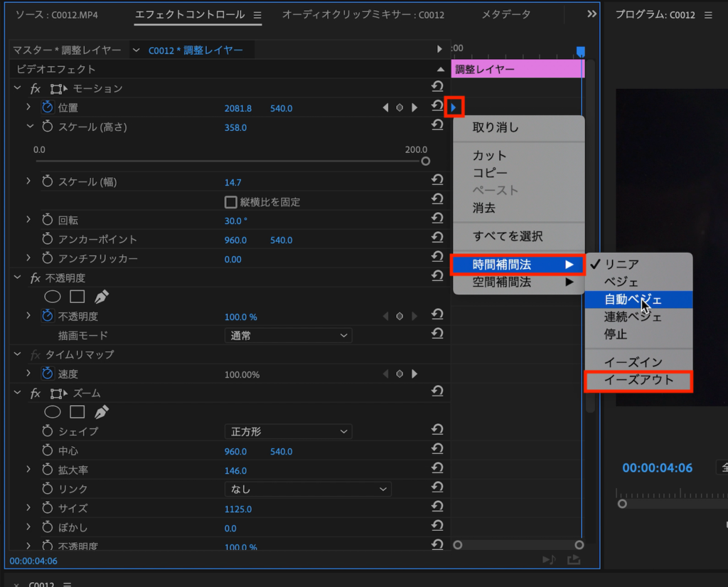Reset the 回転 rotation parameter

[x=437, y=218]
